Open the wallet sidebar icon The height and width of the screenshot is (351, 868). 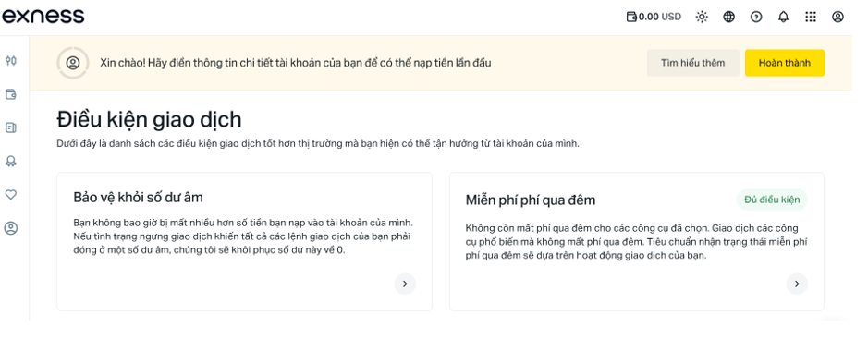pos(10,94)
